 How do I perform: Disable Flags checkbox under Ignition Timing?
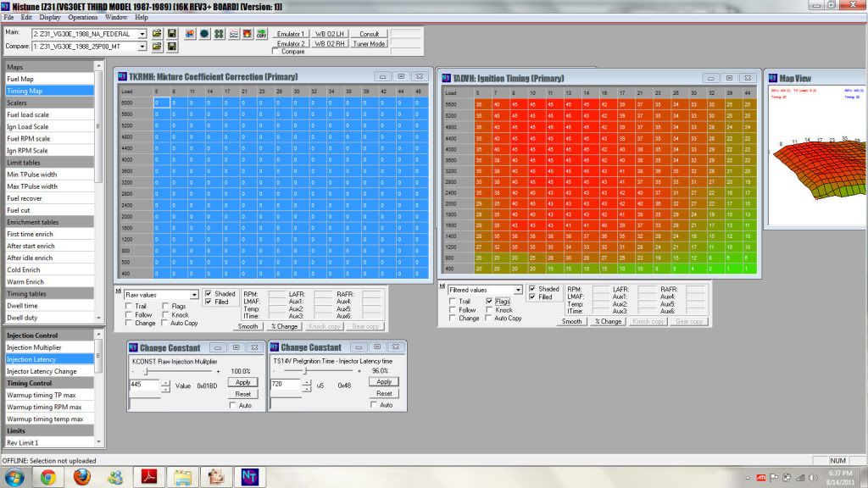(489, 301)
